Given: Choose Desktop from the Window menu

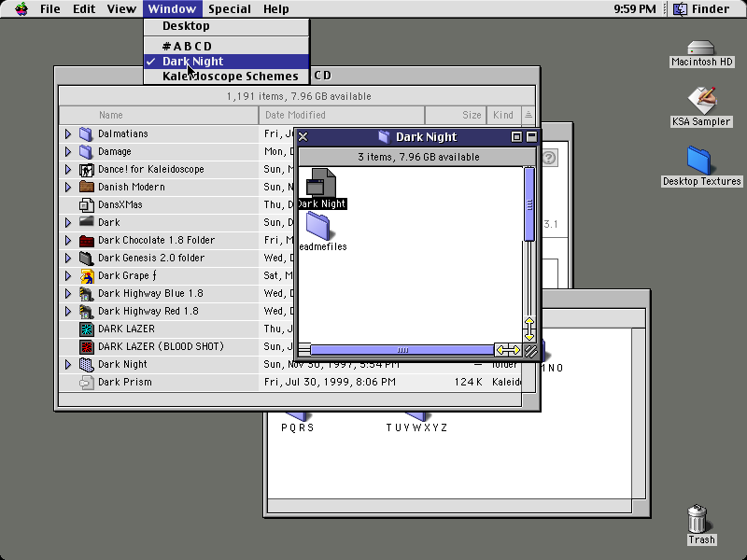Looking at the screenshot, I should [x=226, y=26].
